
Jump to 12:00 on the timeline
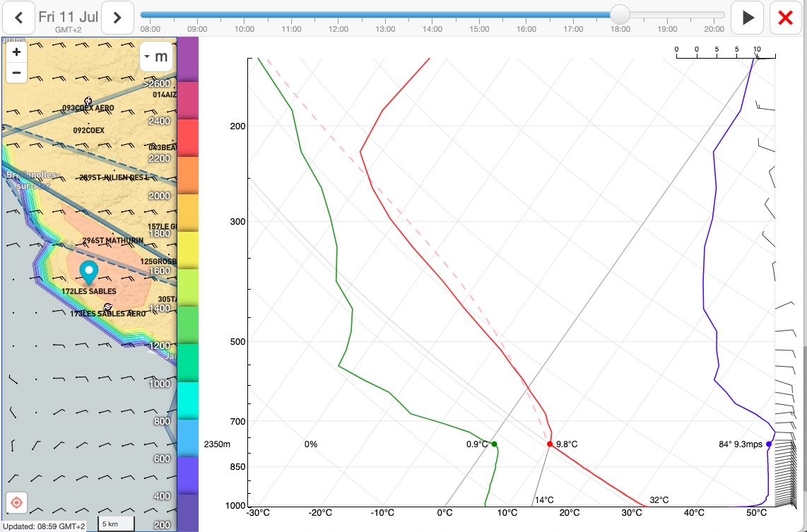[338, 15]
